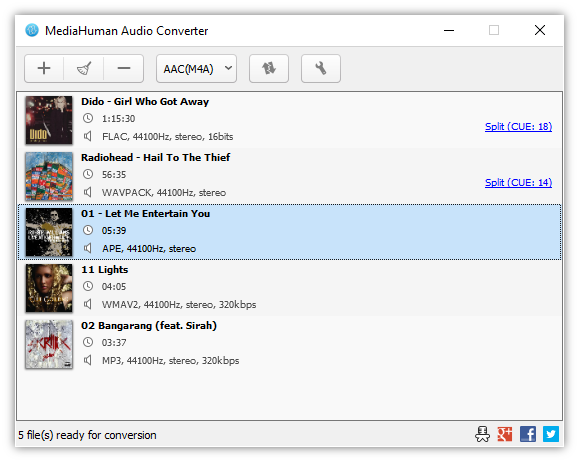The width and height of the screenshot is (579, 462).
Task: Open the Twitter share icon
Action: (x=551, y=434)
